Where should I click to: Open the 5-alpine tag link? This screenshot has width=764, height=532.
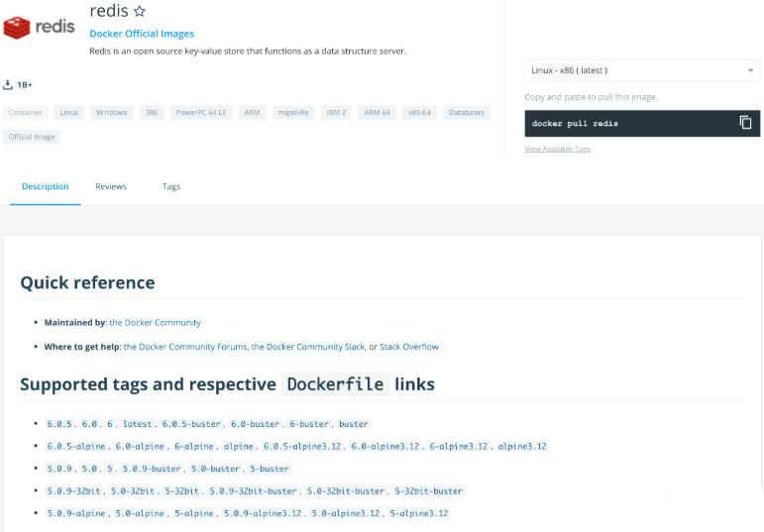click(194, 513)
